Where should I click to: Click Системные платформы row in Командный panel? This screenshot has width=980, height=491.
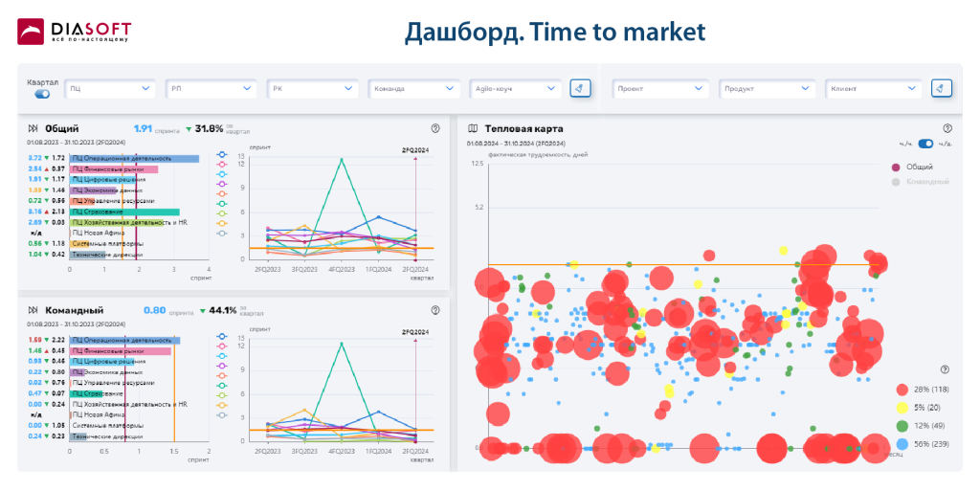pyautogui.click(x=85, y=425)
